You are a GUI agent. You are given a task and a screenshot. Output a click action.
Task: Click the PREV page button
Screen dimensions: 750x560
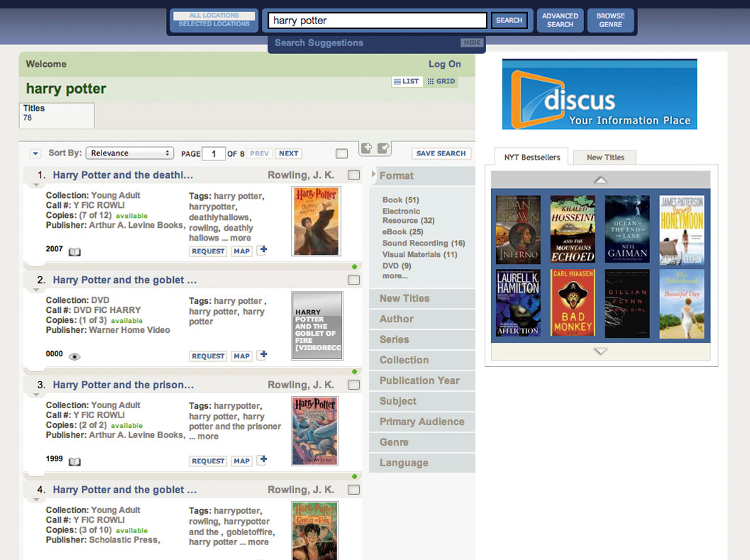tap(259, 153)
